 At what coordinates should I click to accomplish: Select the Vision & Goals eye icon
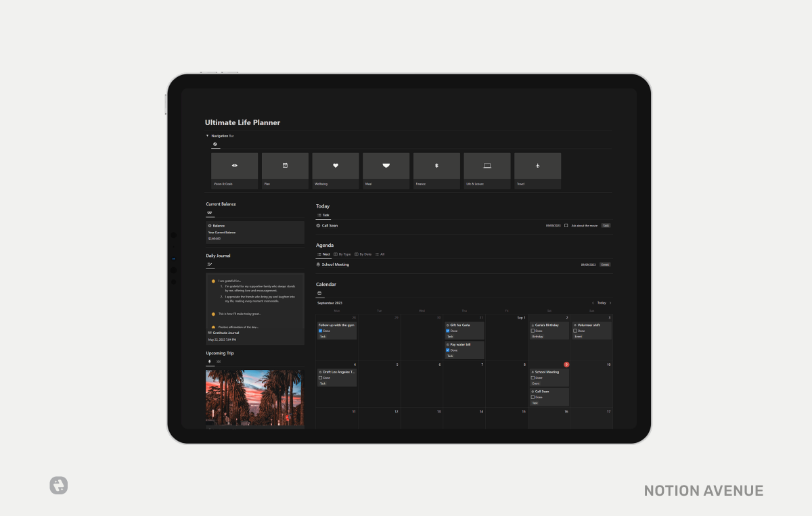235,165
